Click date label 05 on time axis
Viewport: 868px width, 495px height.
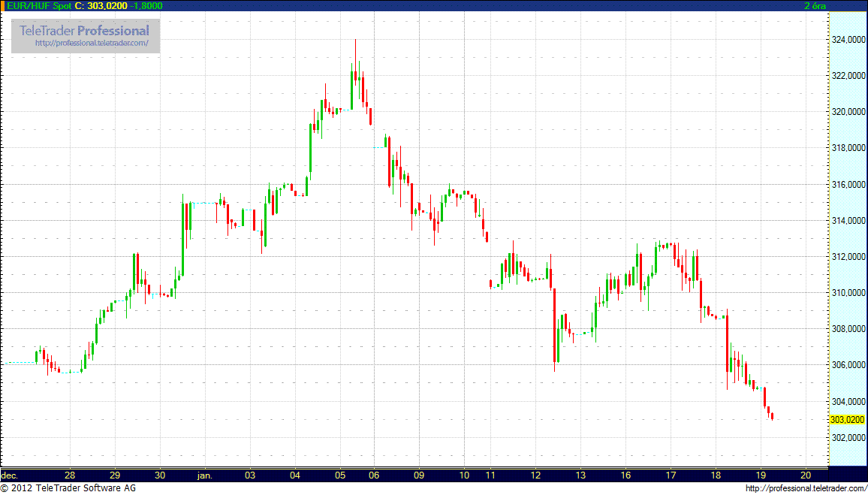[x=340, y=475]
